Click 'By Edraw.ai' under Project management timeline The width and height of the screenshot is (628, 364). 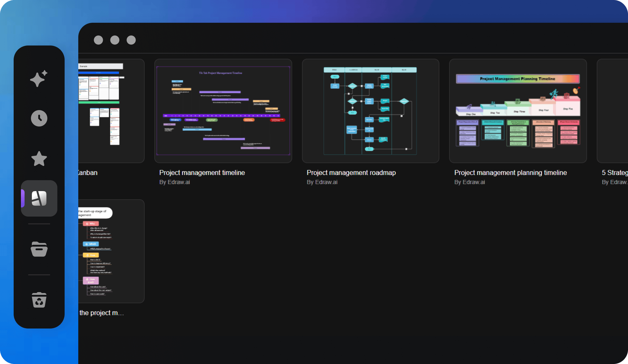point(174,182)
